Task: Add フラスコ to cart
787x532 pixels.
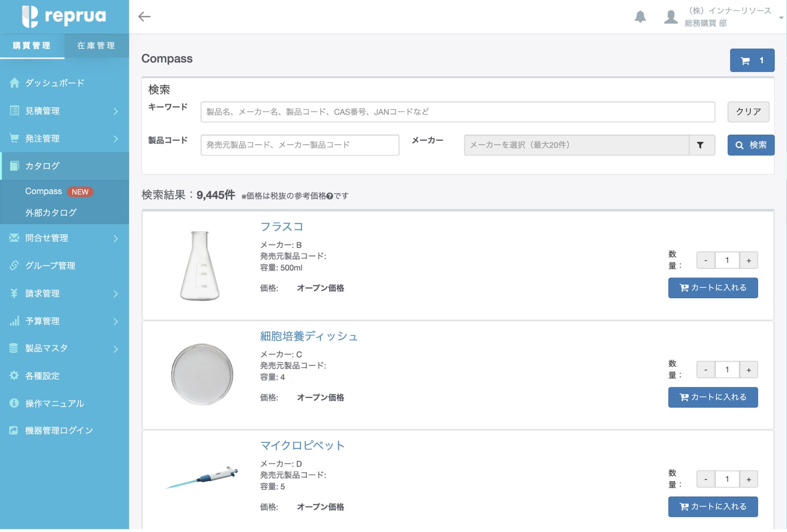Action: (713, 288)
